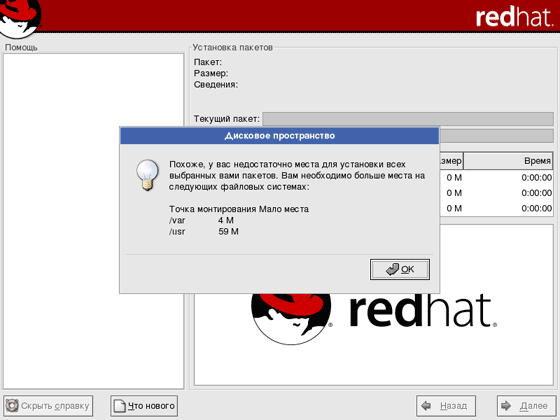Click the '59 M' shortage value

click(x=229, y=232)
